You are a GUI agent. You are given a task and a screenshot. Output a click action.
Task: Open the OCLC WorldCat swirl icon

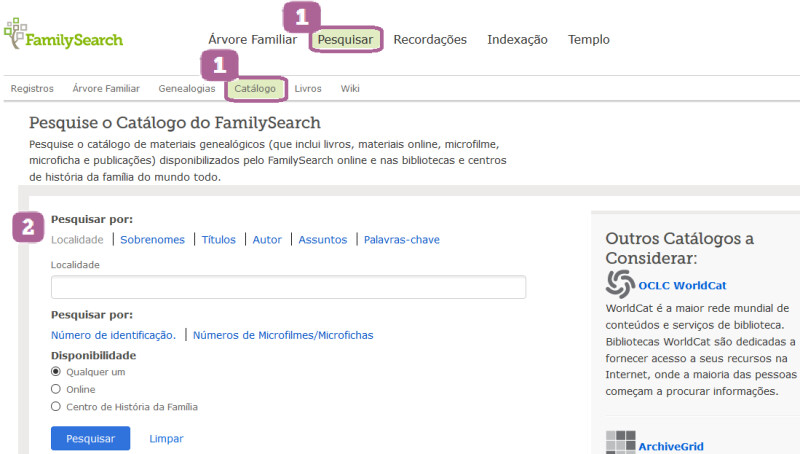pyautogui.click(x=620, y=284)
